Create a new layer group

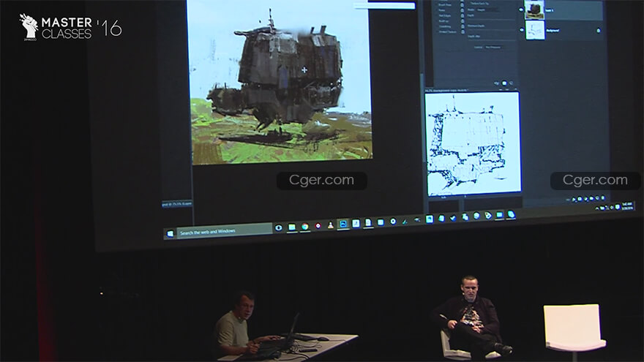click(x=591, y=199)
